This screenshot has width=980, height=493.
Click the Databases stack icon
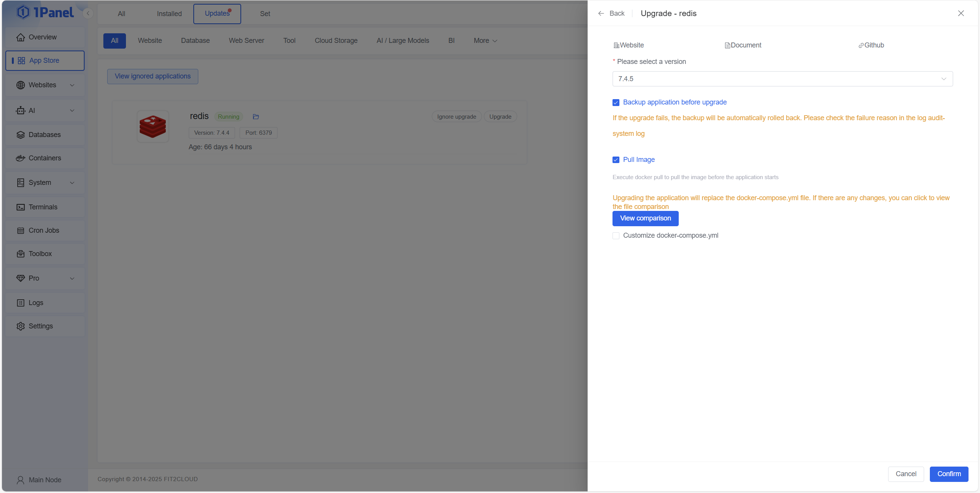[21, 135]
